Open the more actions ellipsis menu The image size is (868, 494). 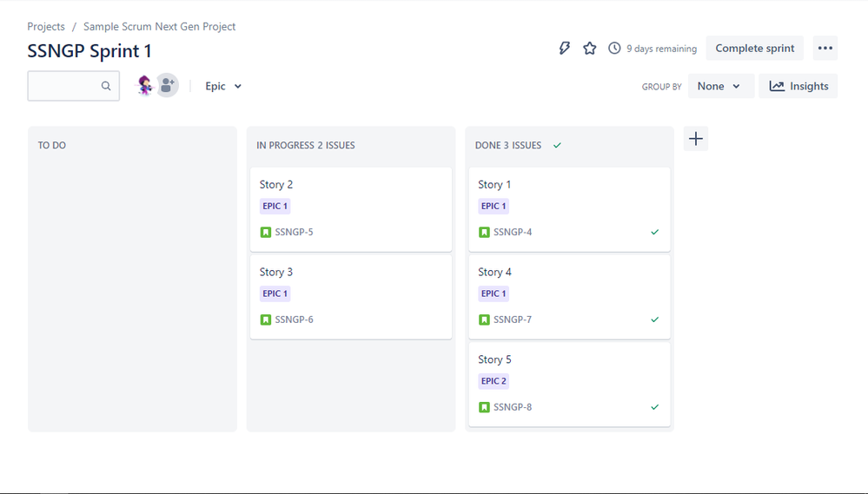pyautogui.click(x=825, y=49)
